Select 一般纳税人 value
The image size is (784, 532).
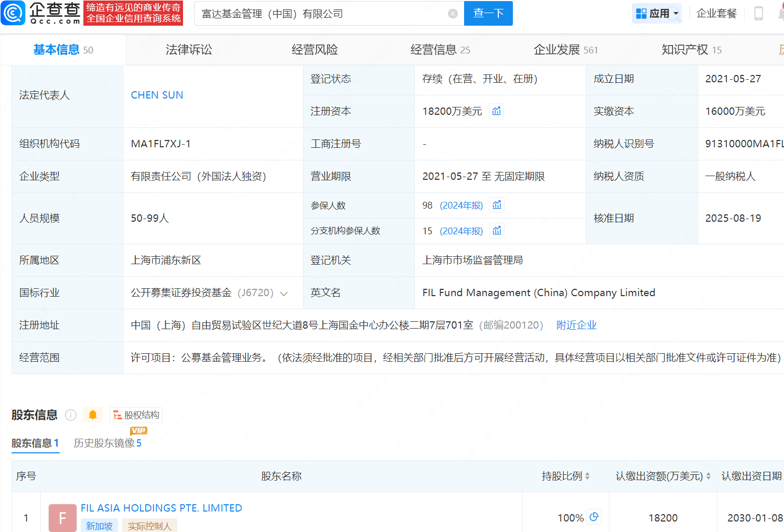click(730, 176)
